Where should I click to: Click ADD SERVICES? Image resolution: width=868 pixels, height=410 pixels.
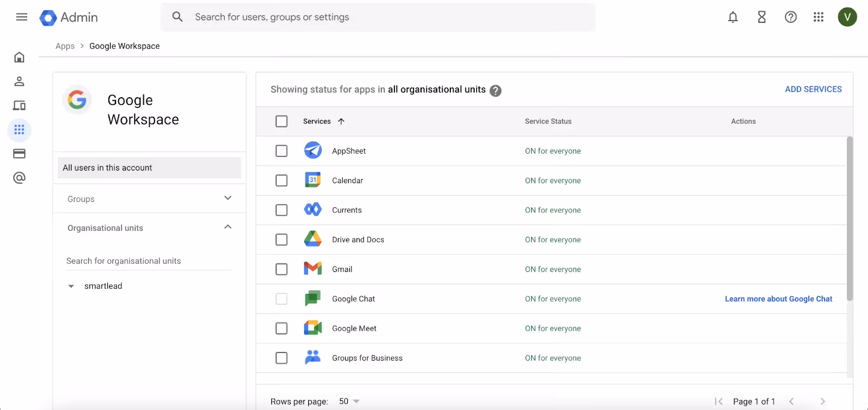(813, 89)
